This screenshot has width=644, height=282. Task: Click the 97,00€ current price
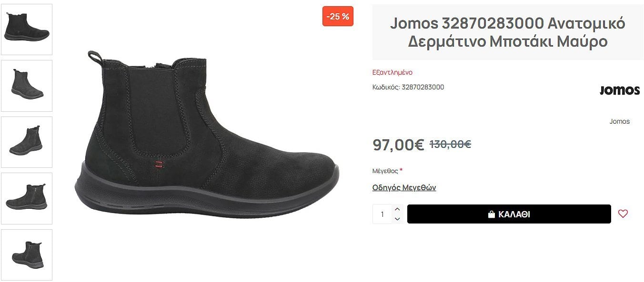398,145
